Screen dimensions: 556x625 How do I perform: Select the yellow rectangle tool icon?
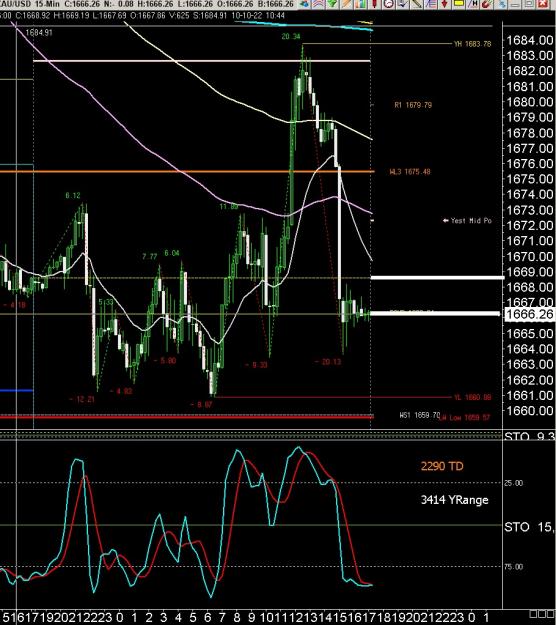tap(459, 4)
